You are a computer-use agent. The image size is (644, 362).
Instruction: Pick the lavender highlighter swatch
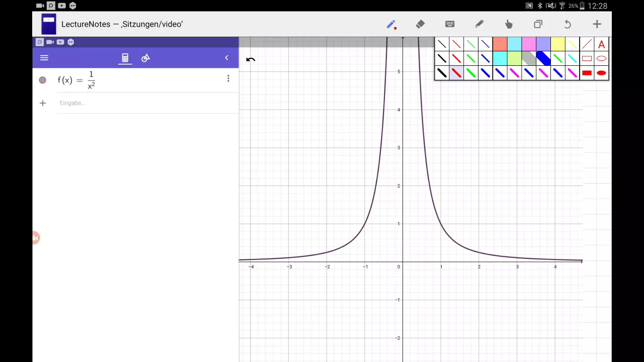pyautogui.click(x=543, y=44)
